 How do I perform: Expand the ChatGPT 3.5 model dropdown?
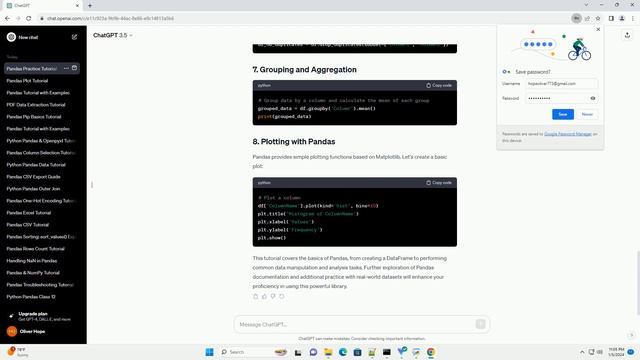click(x=113, y=36)
